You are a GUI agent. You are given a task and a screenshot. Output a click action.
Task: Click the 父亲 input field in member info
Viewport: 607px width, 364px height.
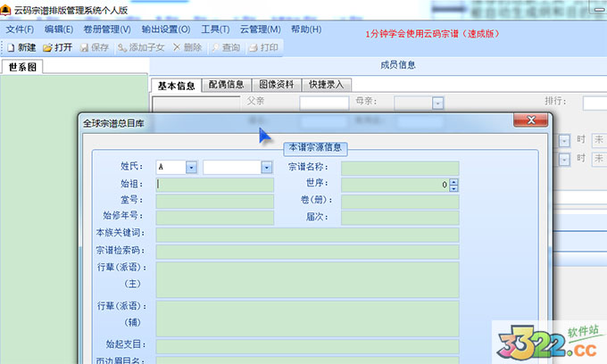(x=324, y=103)
